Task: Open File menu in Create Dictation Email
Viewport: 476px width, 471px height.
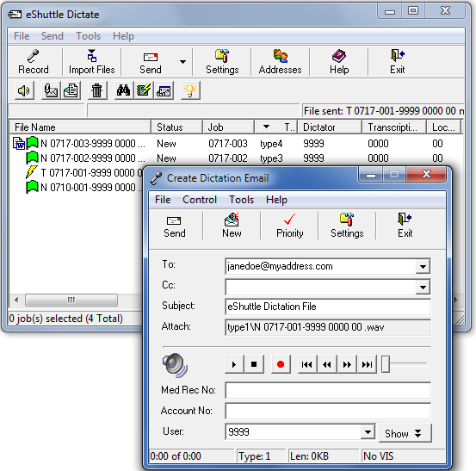Action: coord(163,200)
